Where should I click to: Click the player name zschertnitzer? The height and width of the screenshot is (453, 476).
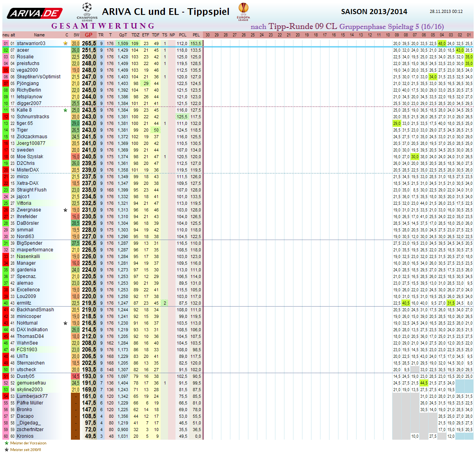tap(30, 430)
